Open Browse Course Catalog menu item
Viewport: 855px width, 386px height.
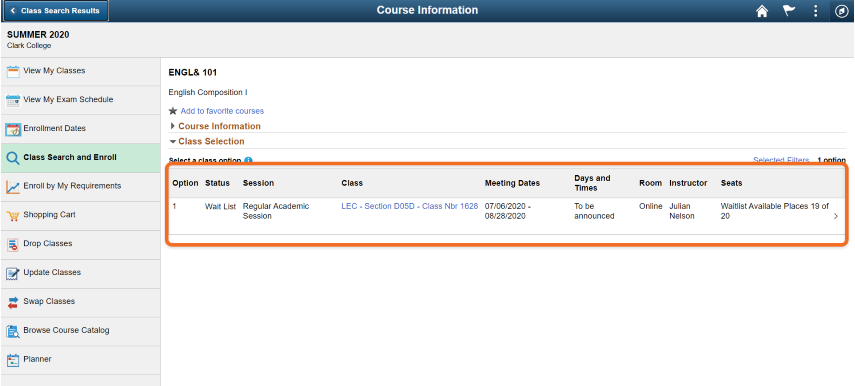(x=80, y=331)
